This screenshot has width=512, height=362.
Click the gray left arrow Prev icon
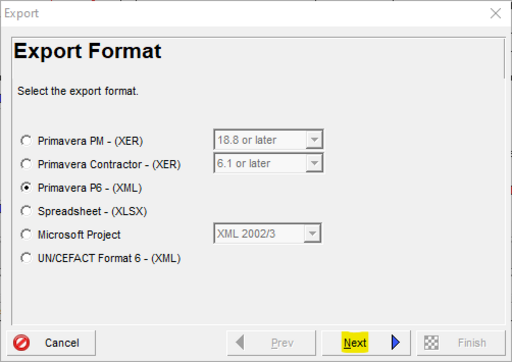[240, 342]
